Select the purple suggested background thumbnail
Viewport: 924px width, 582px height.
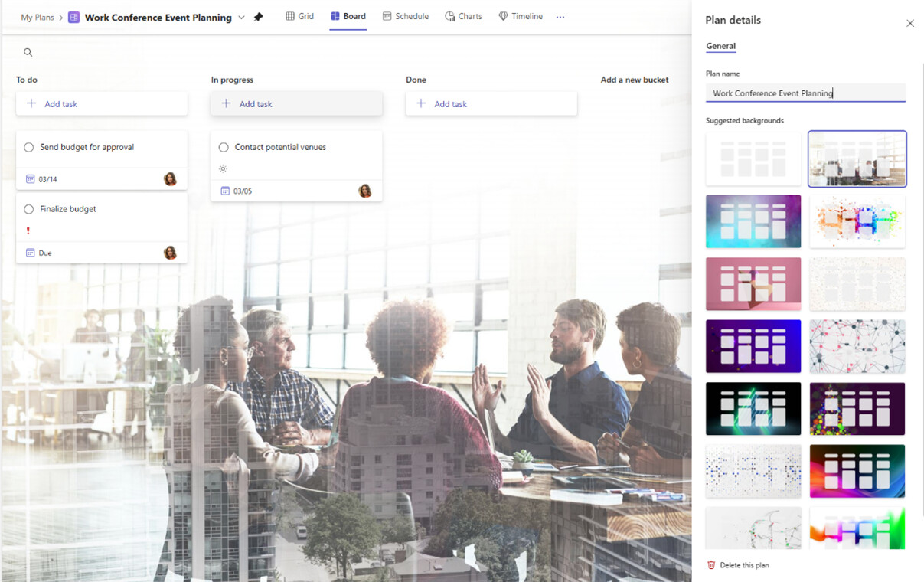pyautogui.click(x=753, y=346)
